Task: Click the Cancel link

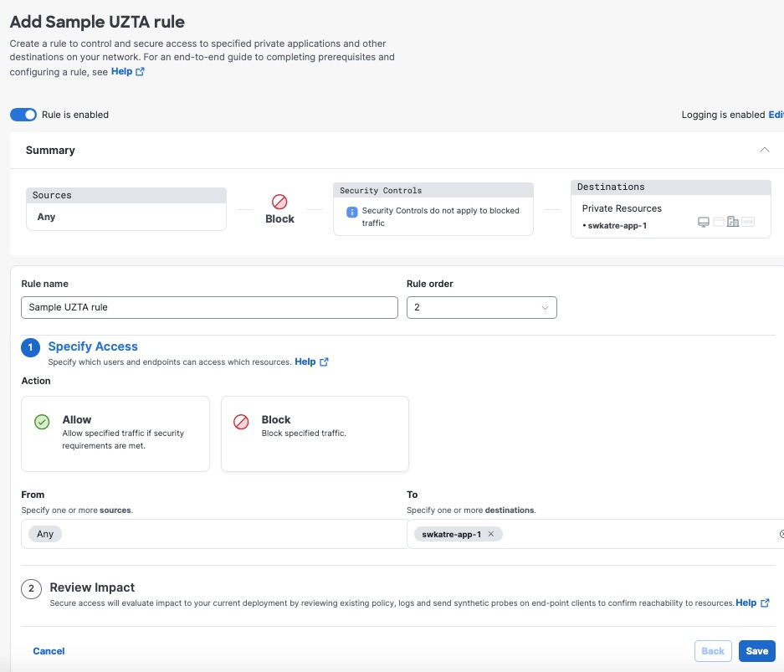Action: pos(49,651)
